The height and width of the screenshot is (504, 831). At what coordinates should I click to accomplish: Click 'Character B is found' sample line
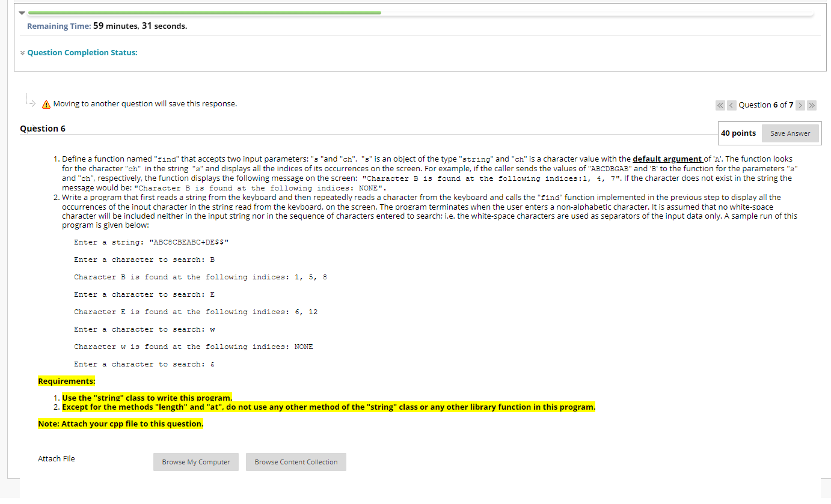(x=200, y=277)
